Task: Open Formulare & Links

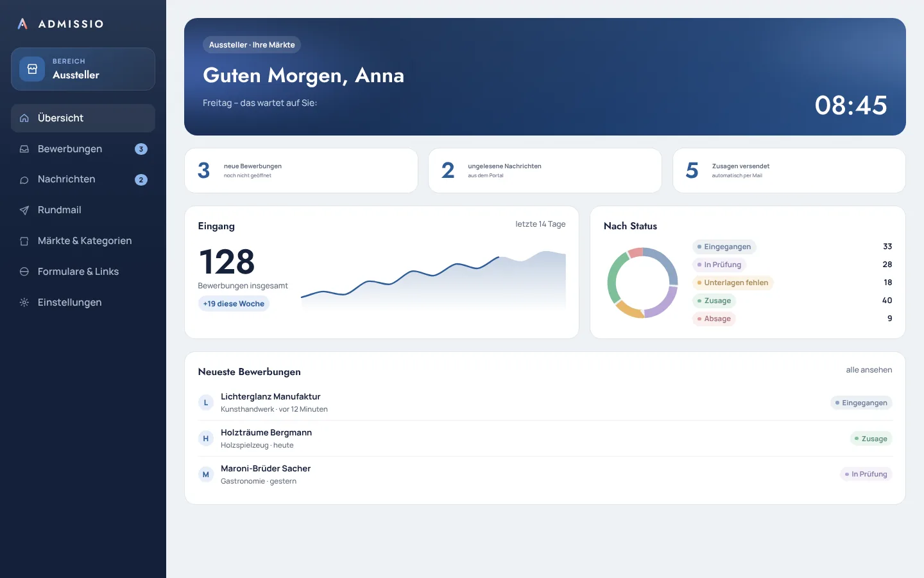Action: [83, 272]
